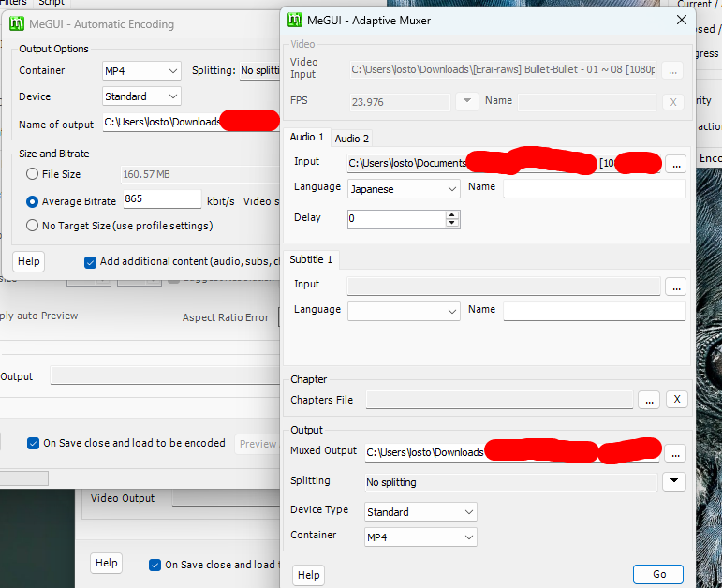The image size is (722, 588).
Task: Click Go to start muxing
Action: pyautogui.click(x=658, y=574)
